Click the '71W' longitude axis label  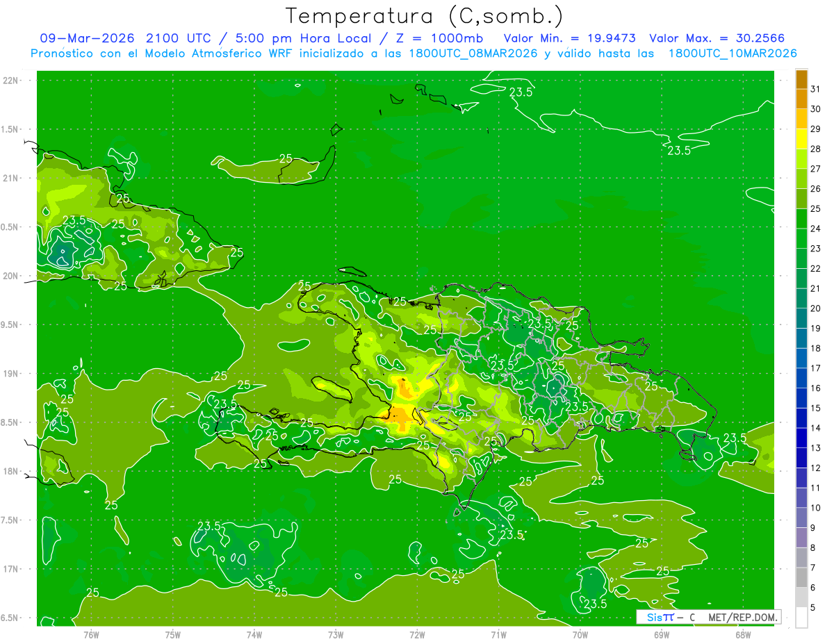498,634
